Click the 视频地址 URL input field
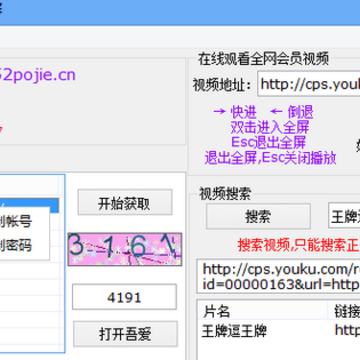This screenshot has height=360, width=360. [309, 84]
